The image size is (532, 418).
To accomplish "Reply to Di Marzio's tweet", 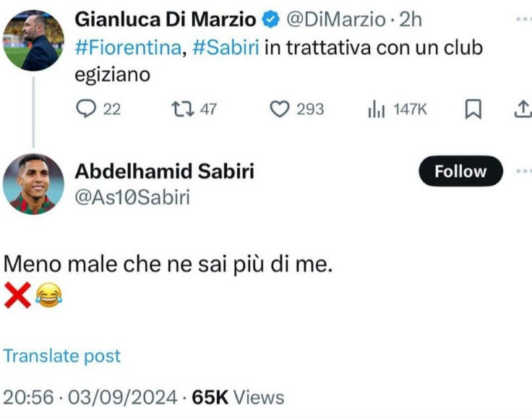I will coord(86,109).
